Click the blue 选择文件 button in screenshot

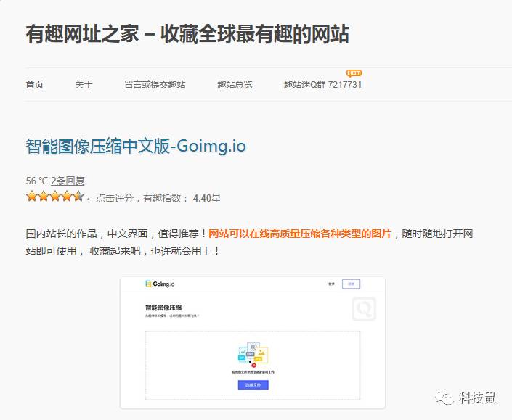[253, 385]
